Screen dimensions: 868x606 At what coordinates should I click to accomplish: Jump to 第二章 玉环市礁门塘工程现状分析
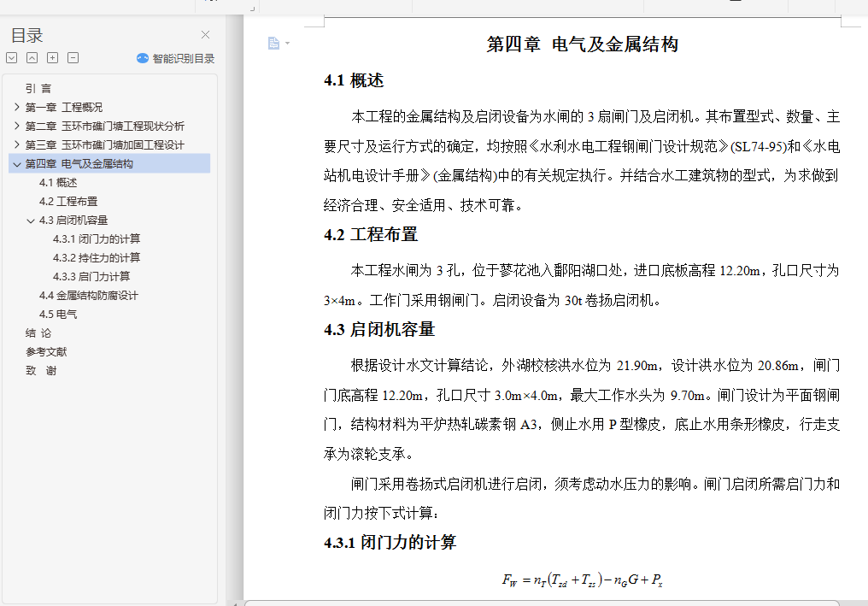(x=104, y=126)
